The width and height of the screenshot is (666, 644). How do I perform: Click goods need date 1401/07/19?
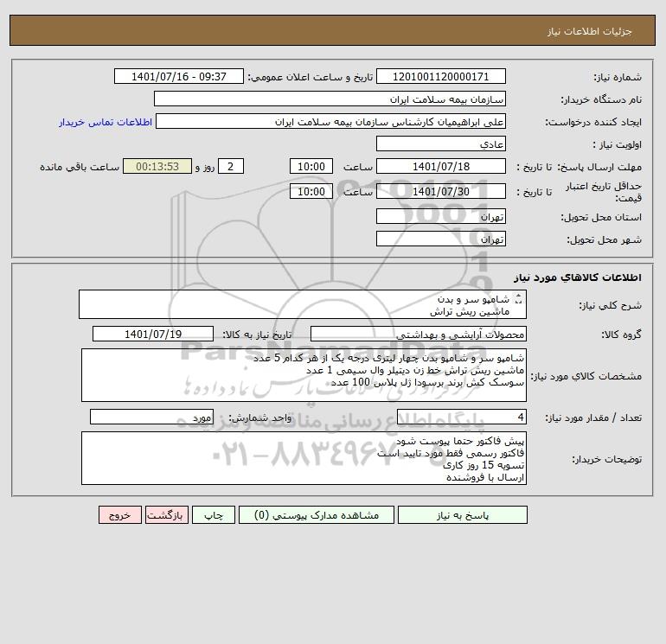click(153, 334)
